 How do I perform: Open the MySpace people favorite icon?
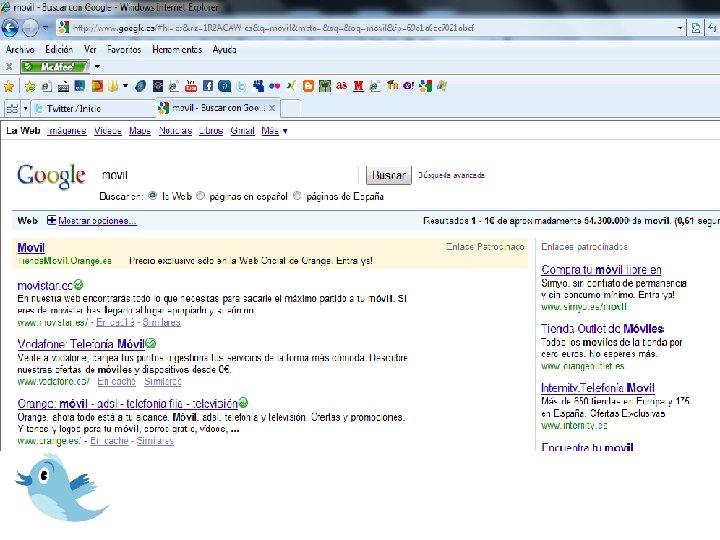[x=258, y=86]
